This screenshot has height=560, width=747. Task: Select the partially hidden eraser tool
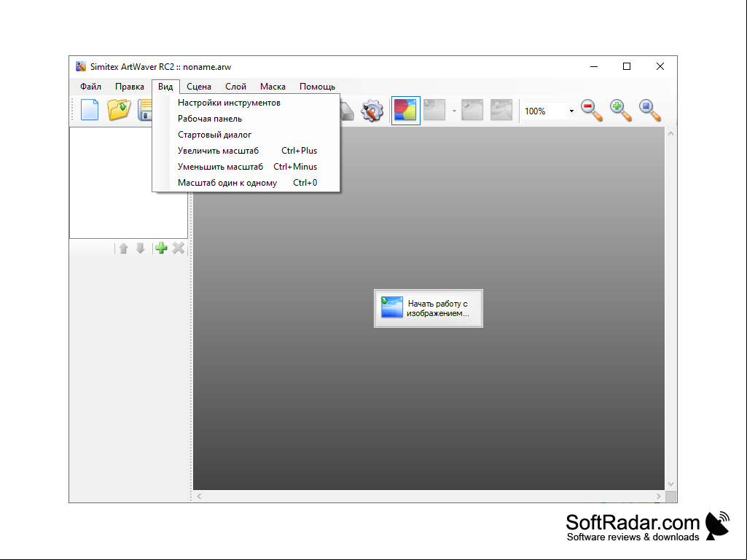(348, 112)
